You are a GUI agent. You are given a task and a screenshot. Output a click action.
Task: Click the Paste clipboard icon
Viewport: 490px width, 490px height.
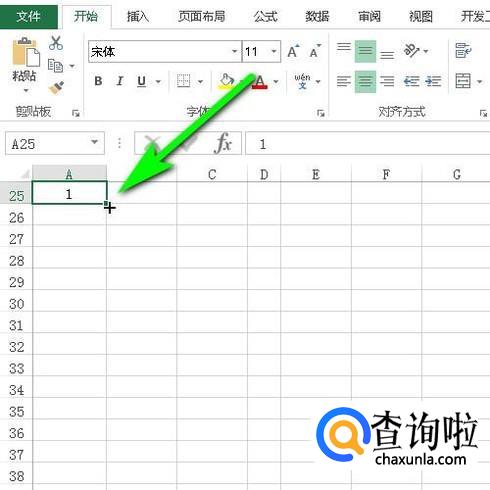26,52
